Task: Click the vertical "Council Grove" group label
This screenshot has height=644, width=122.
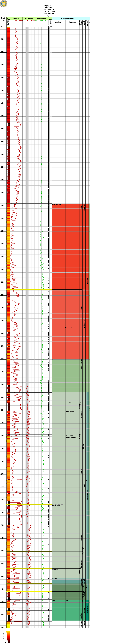Action: [x=81, y=364]
